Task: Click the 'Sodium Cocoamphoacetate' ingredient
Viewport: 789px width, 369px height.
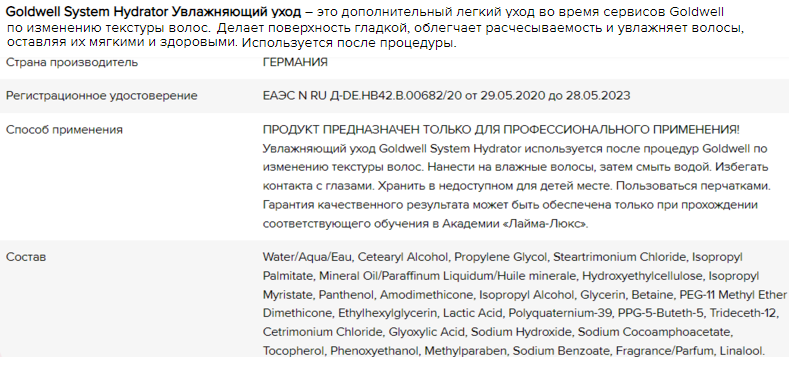Action: tap(655, 332)
